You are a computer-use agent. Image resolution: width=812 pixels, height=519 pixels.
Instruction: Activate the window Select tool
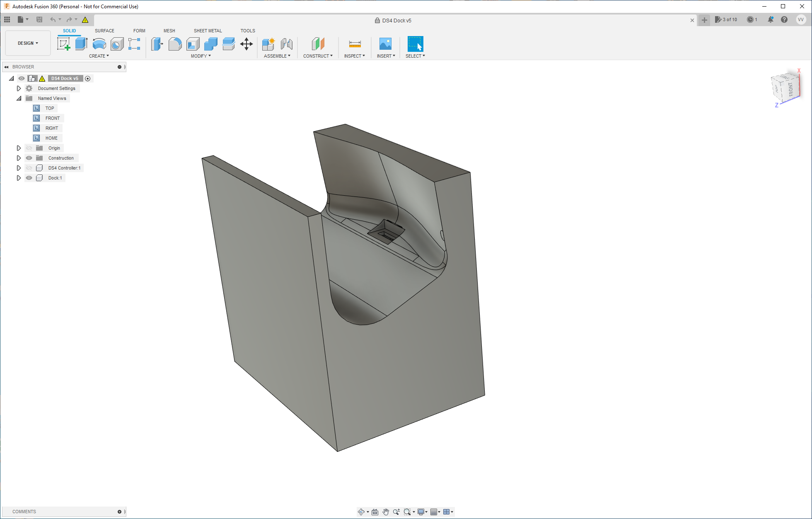[415, 44]
